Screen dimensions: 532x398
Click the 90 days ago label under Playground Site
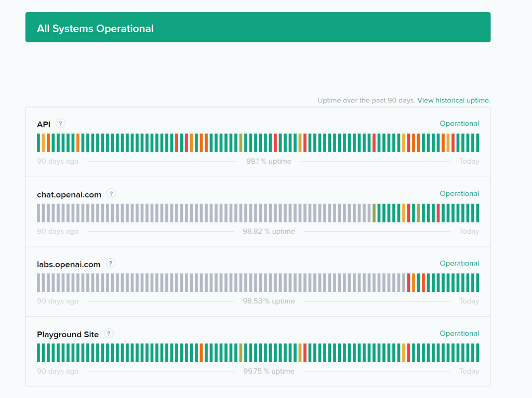[57, 371]
